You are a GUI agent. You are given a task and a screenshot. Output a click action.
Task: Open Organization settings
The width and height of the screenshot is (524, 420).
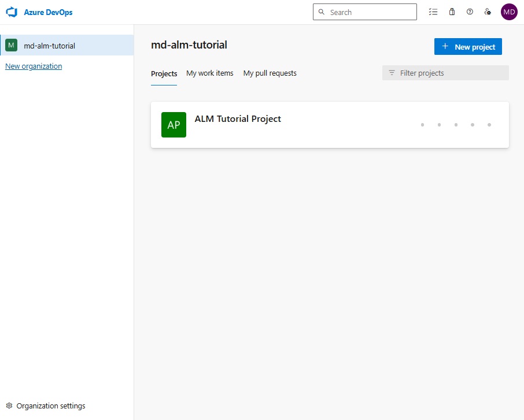[x=46, y=406]
